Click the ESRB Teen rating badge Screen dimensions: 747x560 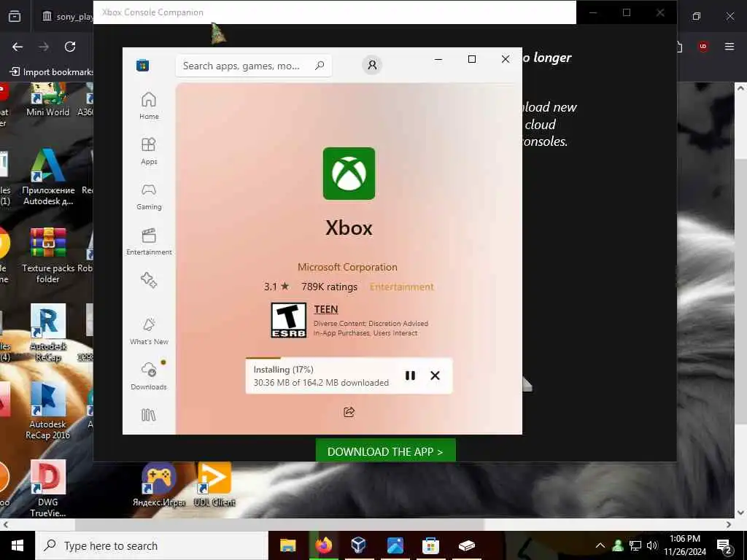(x=289, y=321)
